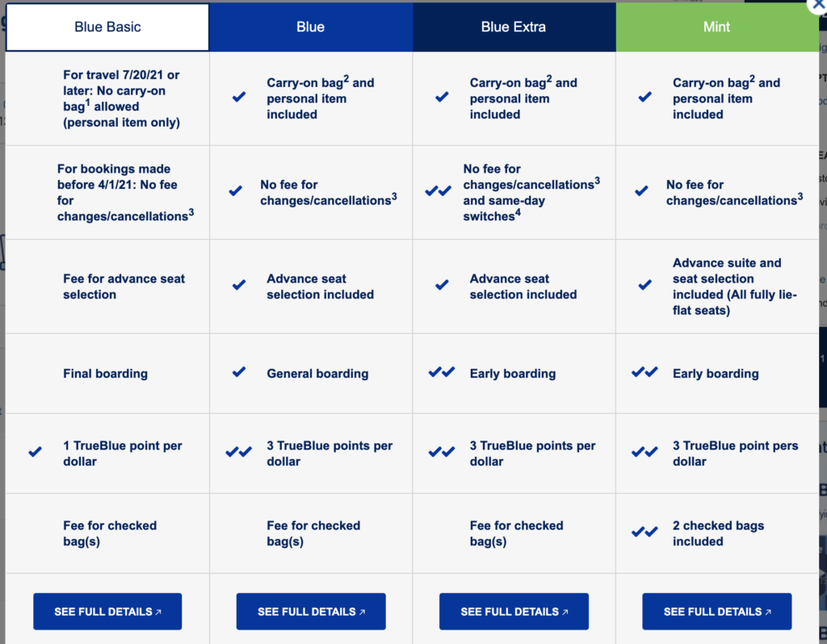Click the checkmark beside Blue's advance seat selection
Viewport: 827px width, 644px height.
click(x=237, y=284)
